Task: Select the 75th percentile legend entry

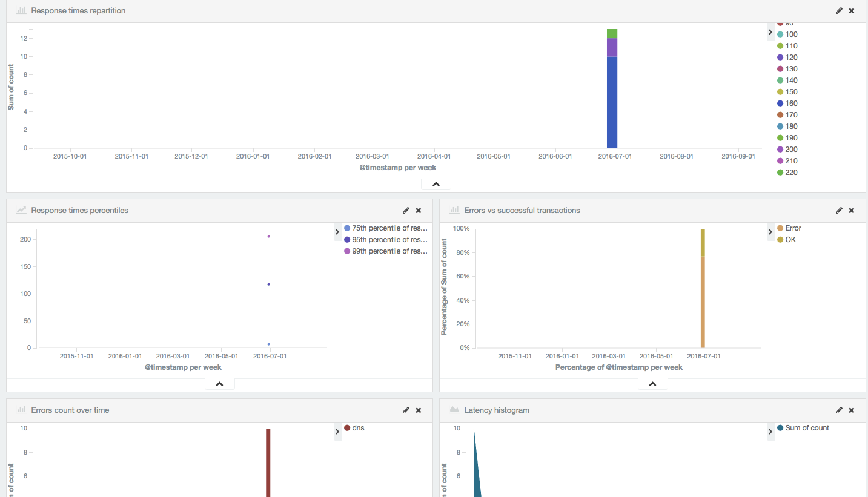Action: coord(386,228)
